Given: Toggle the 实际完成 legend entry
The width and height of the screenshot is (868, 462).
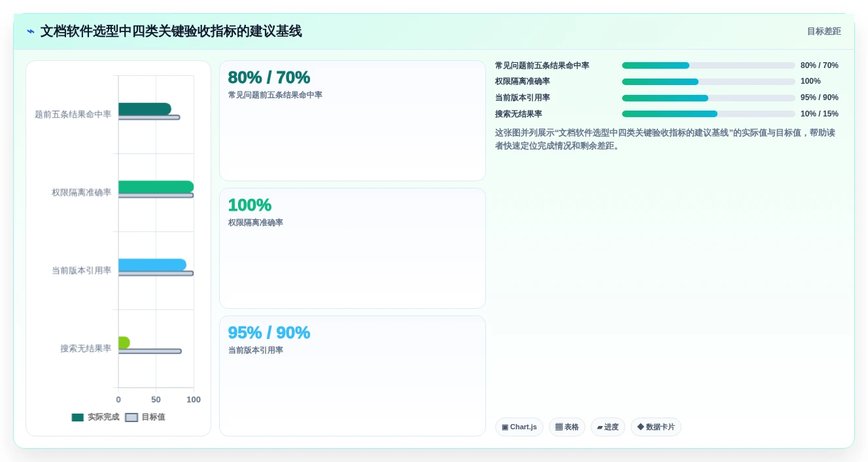Looking at the screenshot, I should click(x=95, y=418).
